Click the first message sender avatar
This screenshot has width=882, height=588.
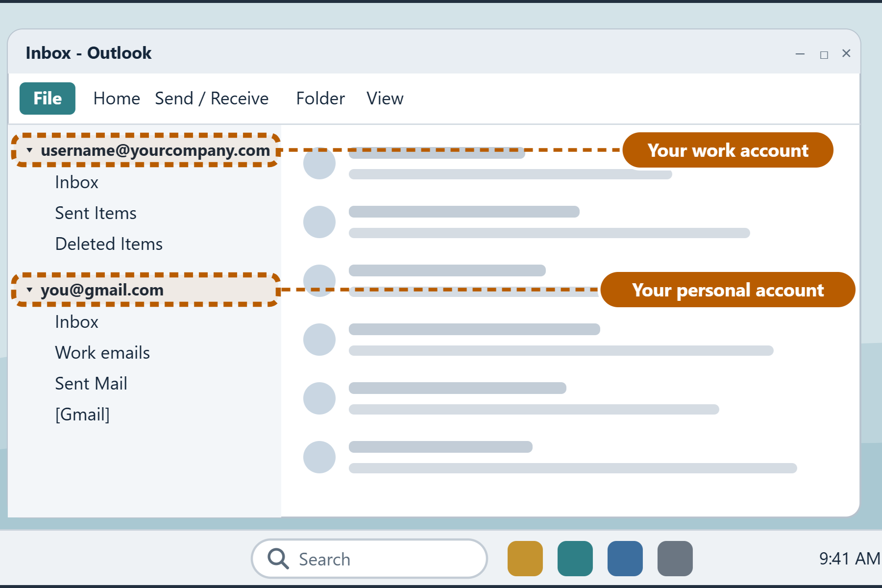point(319,163)
